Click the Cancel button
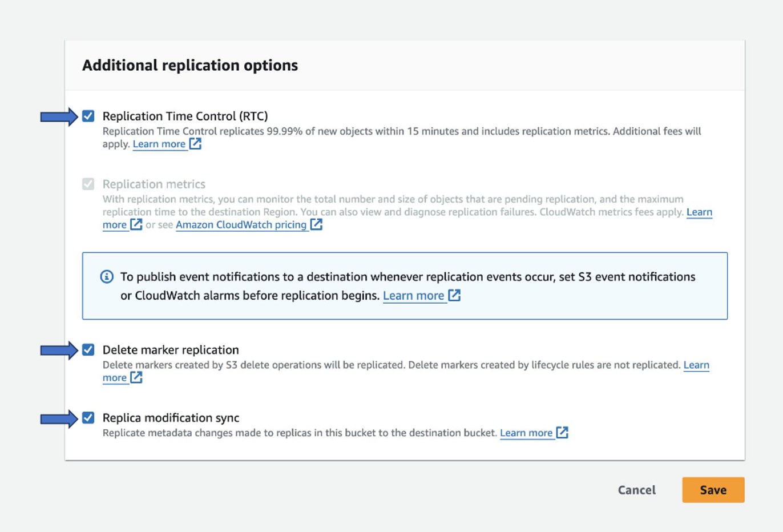 coord(636,490)
